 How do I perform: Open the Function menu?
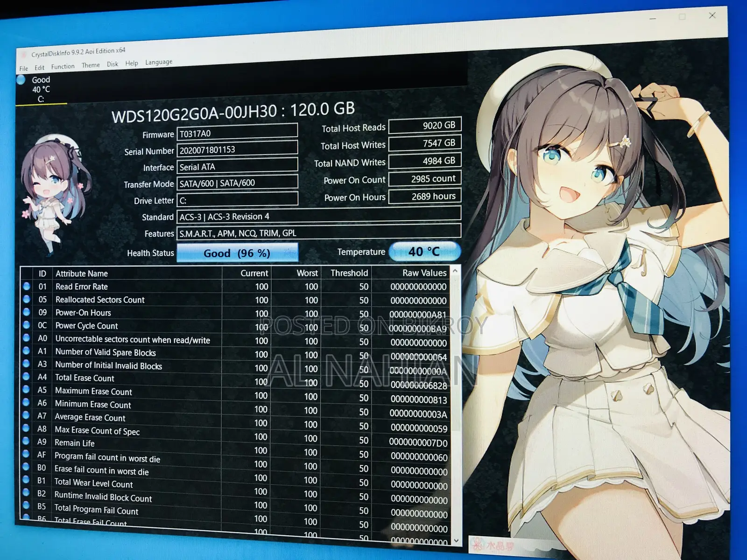(x=63, y=67)
